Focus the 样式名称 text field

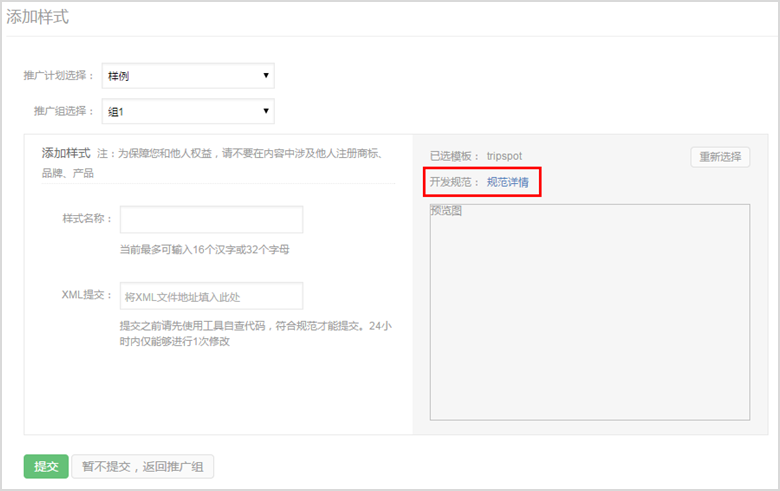pyautogui.click(x=210, y=219)
